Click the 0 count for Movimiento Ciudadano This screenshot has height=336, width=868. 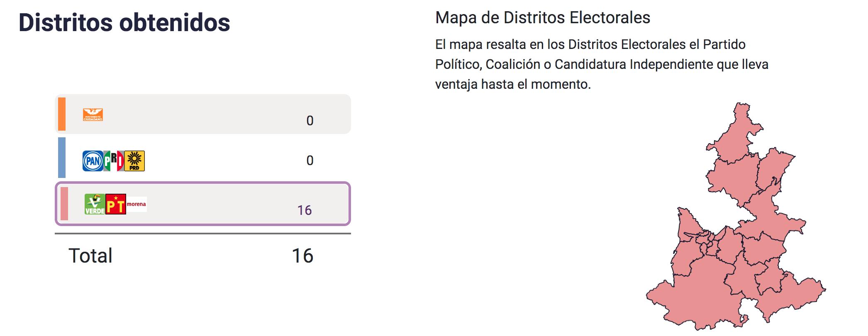tap(310, 121)
